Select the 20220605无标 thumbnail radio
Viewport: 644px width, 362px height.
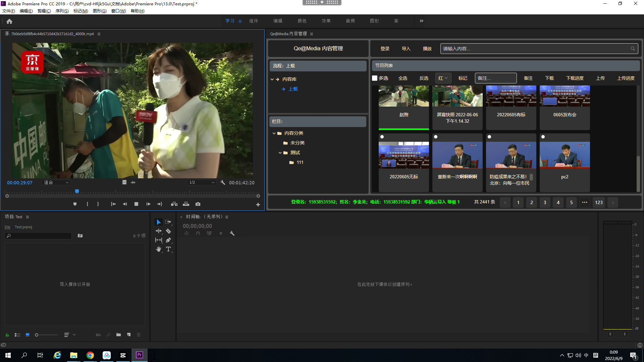click(x=382, y=137)
